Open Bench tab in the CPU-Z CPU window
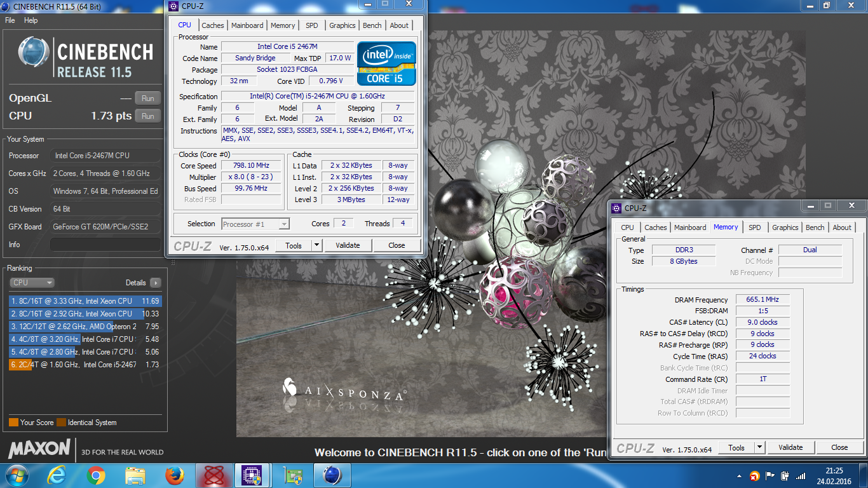 (372, 25)
